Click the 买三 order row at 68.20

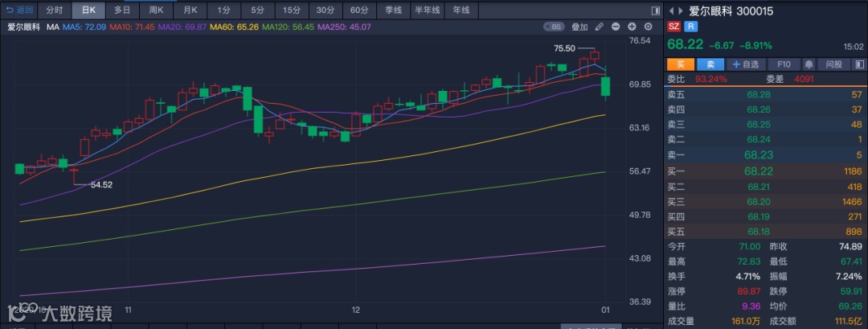765,202
